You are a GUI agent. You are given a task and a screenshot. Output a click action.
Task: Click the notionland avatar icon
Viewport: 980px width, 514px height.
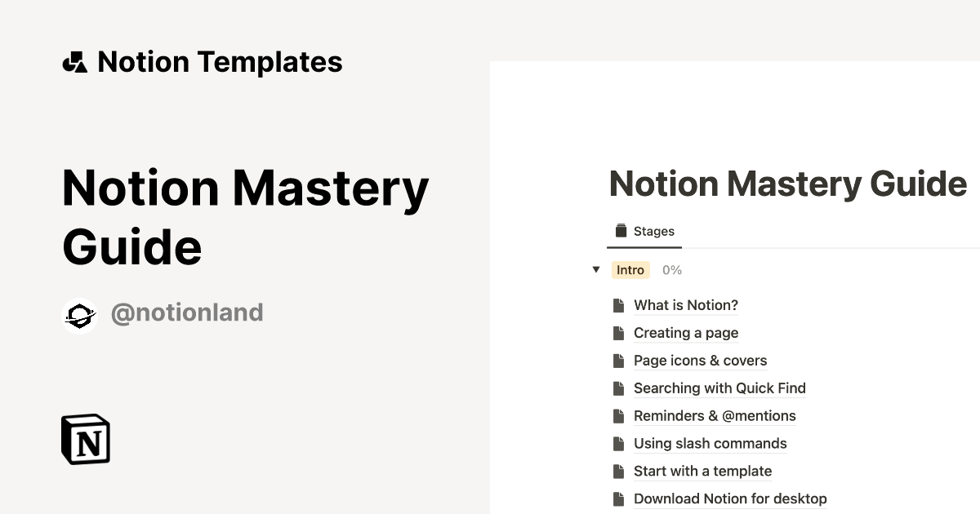79,315
